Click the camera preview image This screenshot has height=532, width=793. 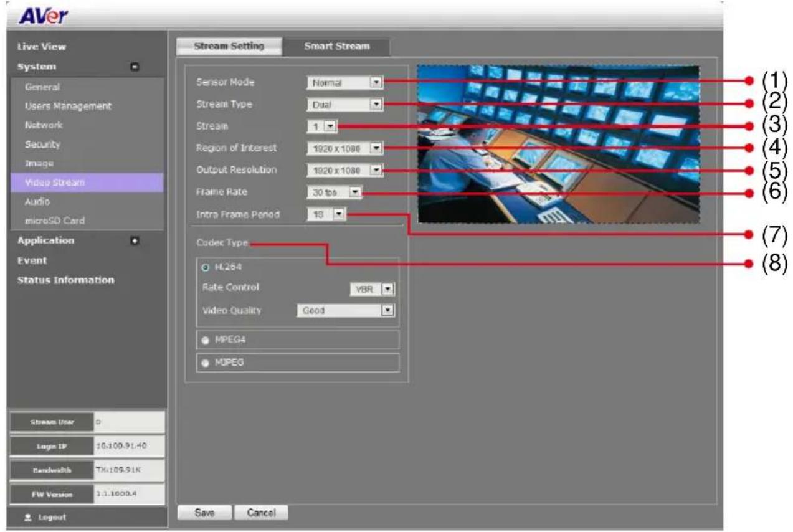point(559,145)
